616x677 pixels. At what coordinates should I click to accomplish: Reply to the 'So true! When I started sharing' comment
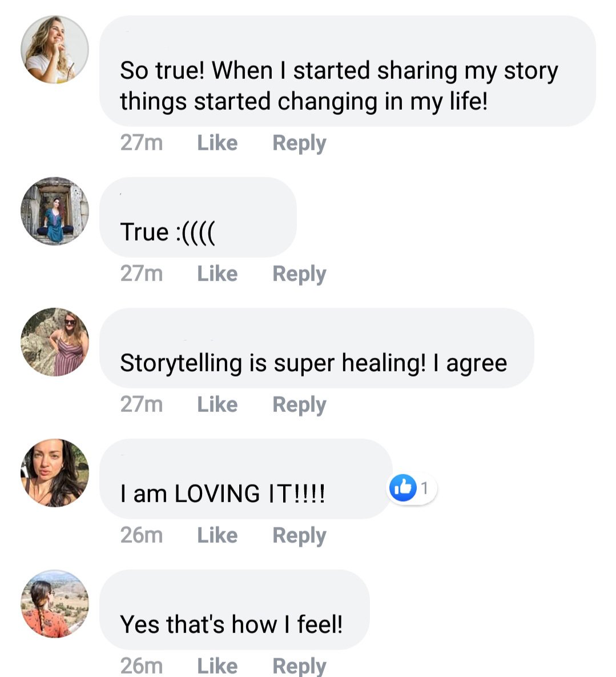(299, 144)
